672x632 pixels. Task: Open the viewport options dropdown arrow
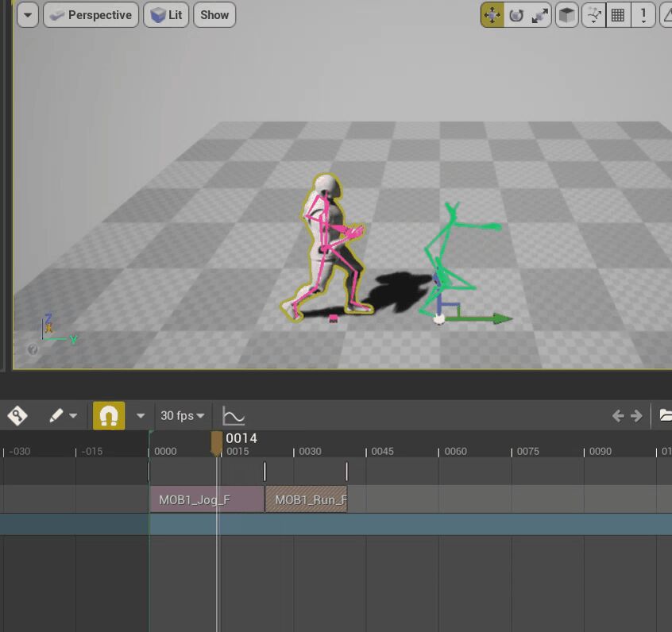tap(27, 14)
